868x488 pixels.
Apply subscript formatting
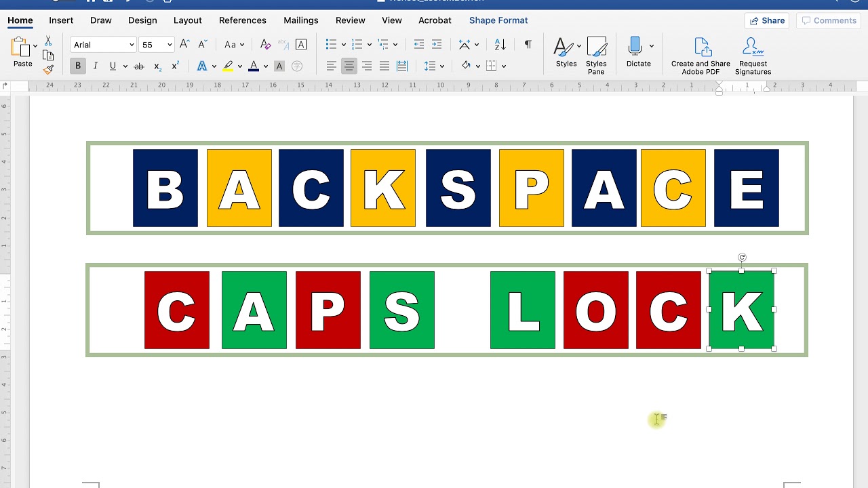pos(157,66)
